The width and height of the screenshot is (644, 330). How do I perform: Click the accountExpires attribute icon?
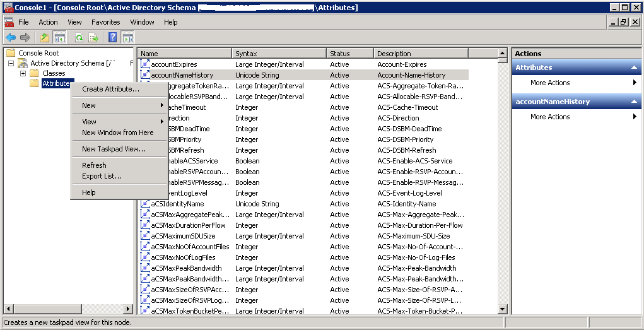[145, 64]
